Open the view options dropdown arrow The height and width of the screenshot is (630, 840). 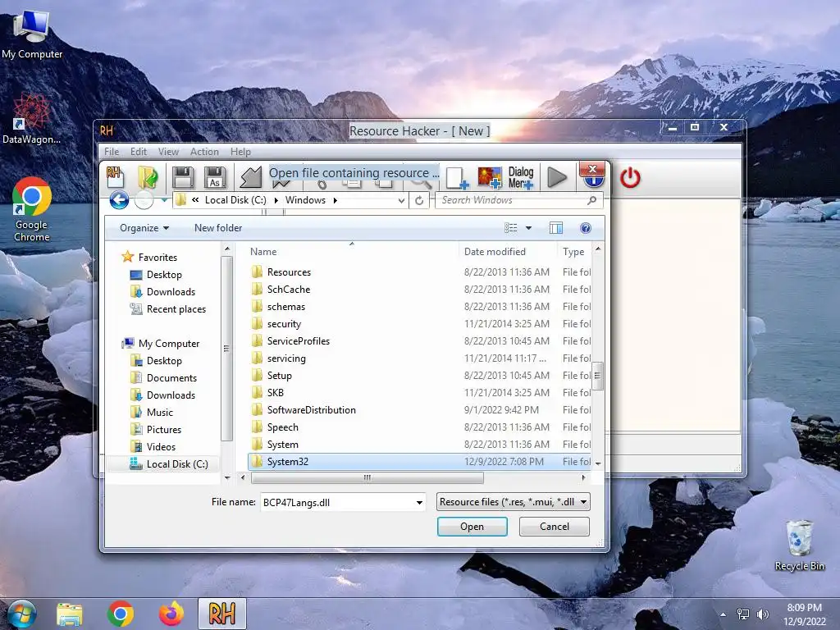[529, 228]
